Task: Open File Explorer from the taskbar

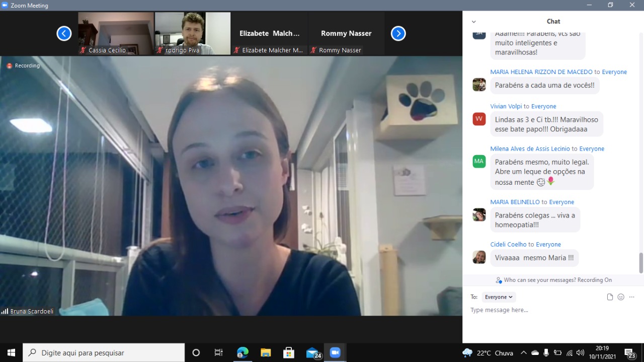Action: pos(266,352)
